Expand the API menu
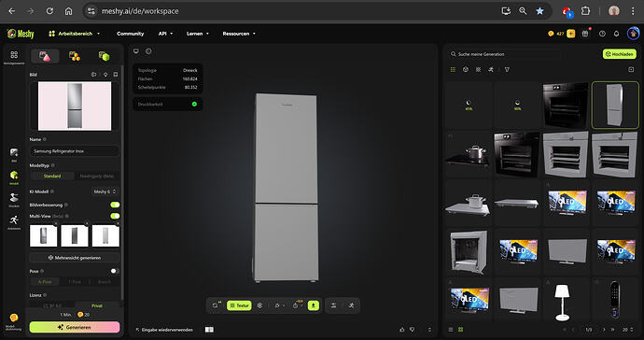This screenshot has height=340, width=644. (x=165, y=34)
